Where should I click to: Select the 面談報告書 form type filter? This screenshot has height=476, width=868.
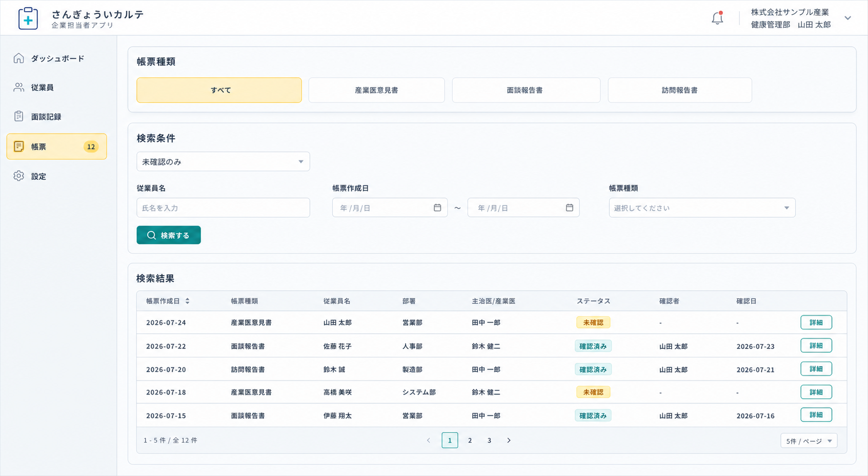click(526, 90)
